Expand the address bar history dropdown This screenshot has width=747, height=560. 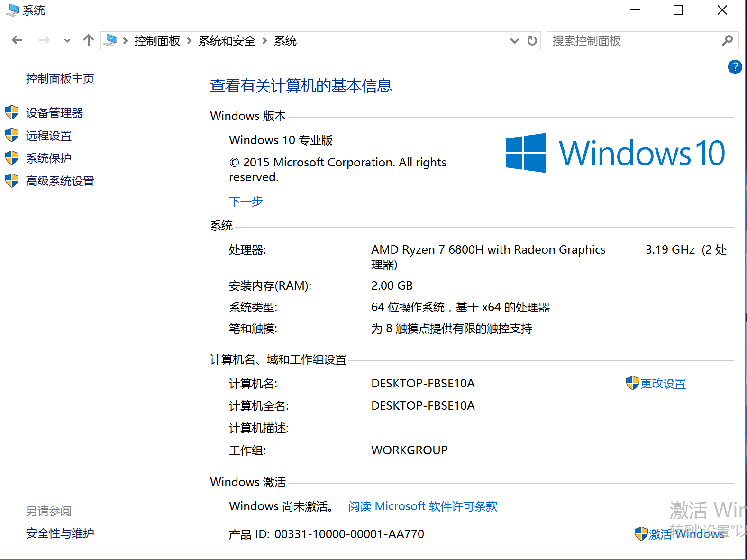click(514, 41)
